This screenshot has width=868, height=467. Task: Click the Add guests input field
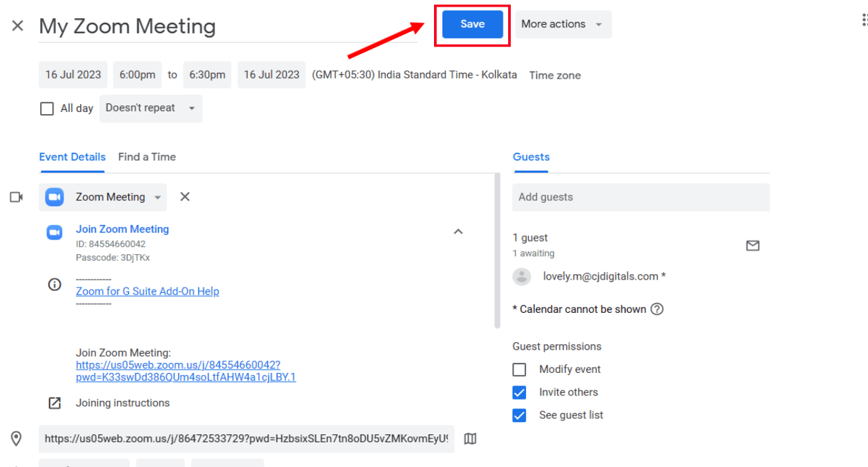[641, 197]
